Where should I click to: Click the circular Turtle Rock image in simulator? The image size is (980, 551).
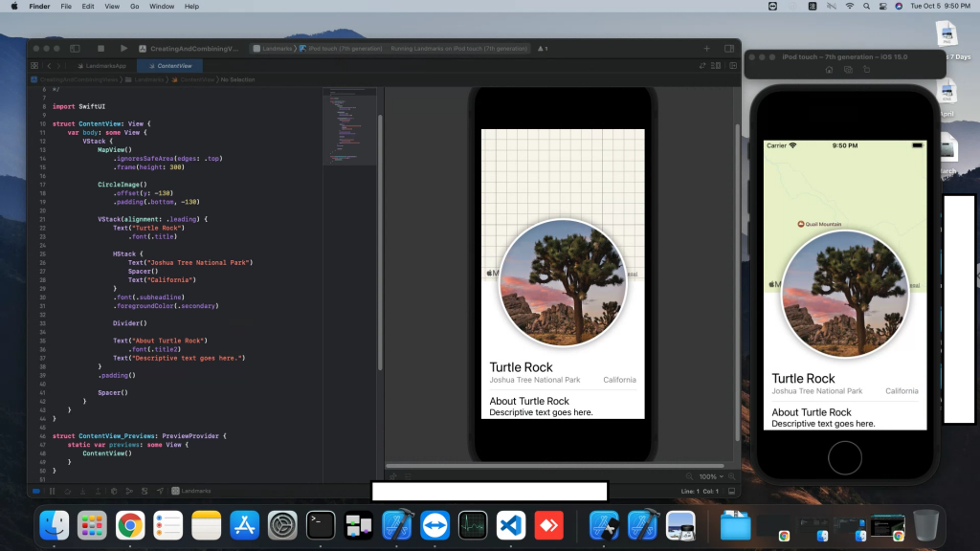pos(844,293)
